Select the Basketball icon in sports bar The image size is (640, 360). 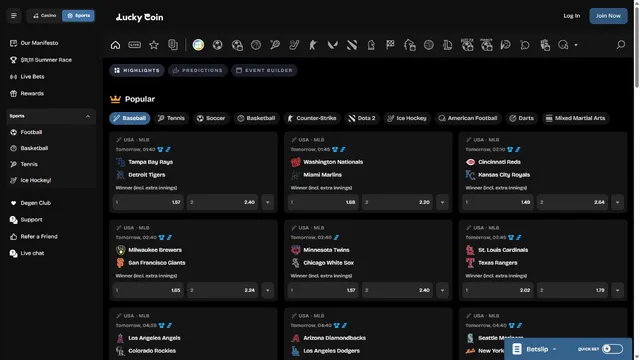256,45
